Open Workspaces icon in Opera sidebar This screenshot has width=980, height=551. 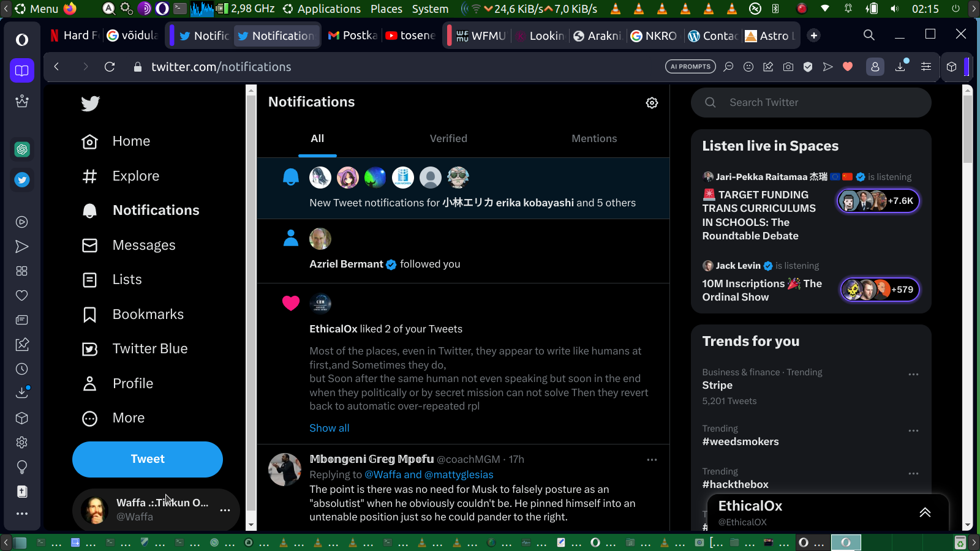pos(22,70)
